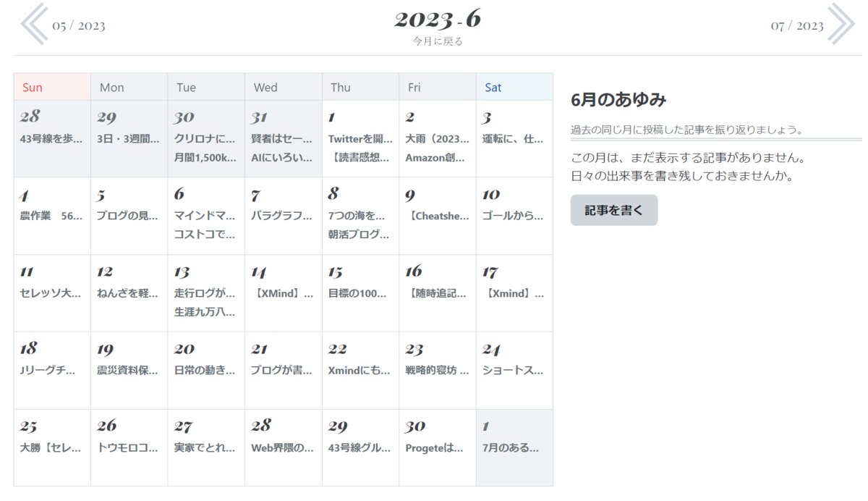868x501 pixels.
Task: Open the 賢者はセー… article entry
Action: tap(282, 139)
